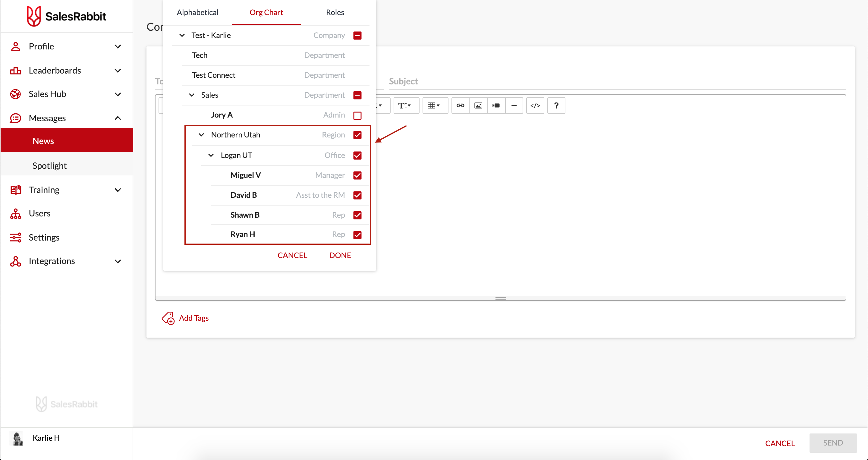Uncheck the Logan UT office checkbox
The width and height of the screenshot is (868, 460).
357,155
